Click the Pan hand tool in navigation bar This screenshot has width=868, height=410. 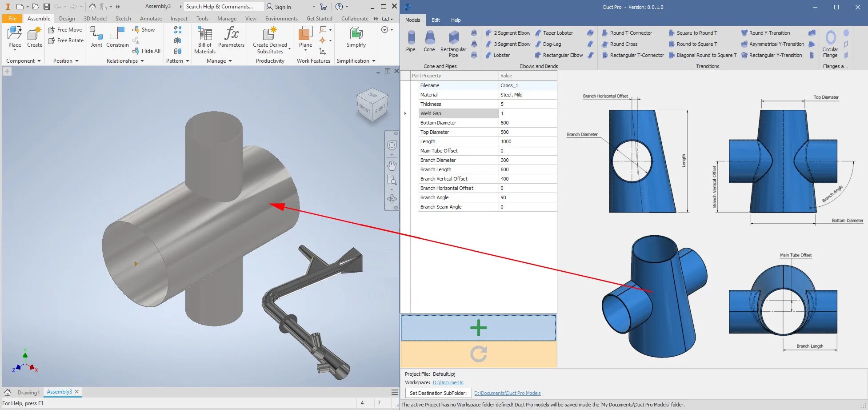coord(392,165)
